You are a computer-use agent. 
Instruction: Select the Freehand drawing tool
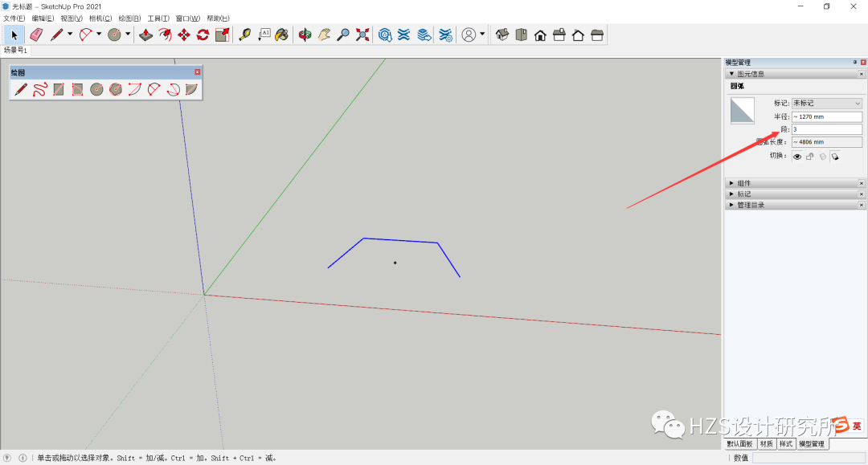point(40,89)
